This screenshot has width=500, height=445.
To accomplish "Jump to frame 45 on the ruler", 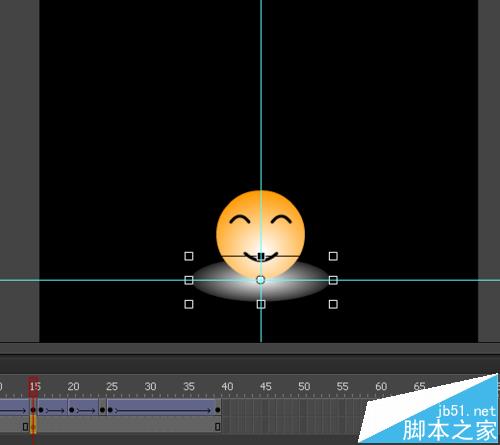I will pos(266,386).
